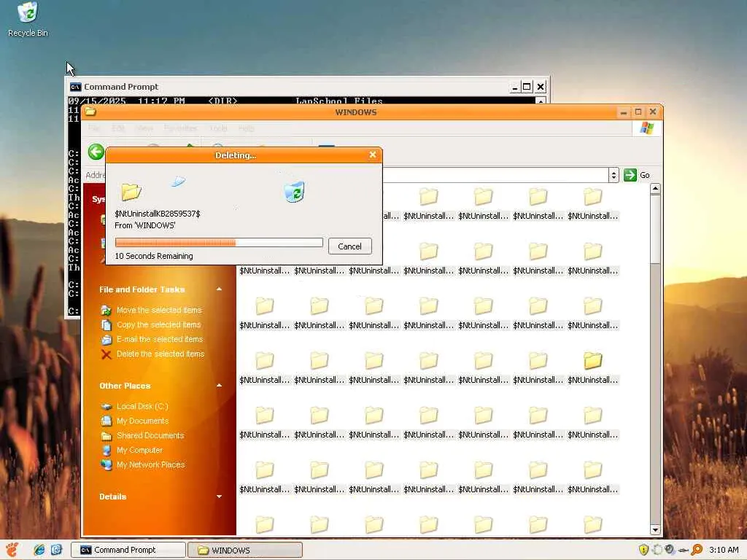747x560 pixels.
Task: Click E-mail the selected items link
Action: click(160, 340)
